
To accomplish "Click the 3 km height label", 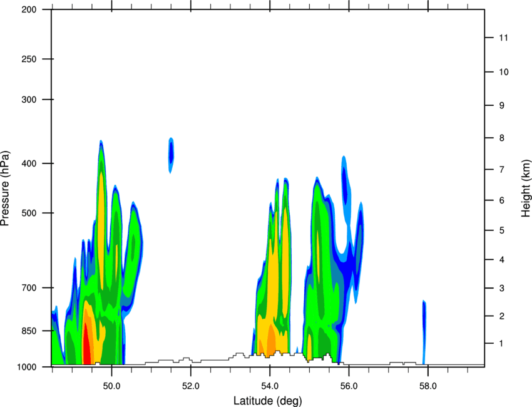I will tap(502, 288).
